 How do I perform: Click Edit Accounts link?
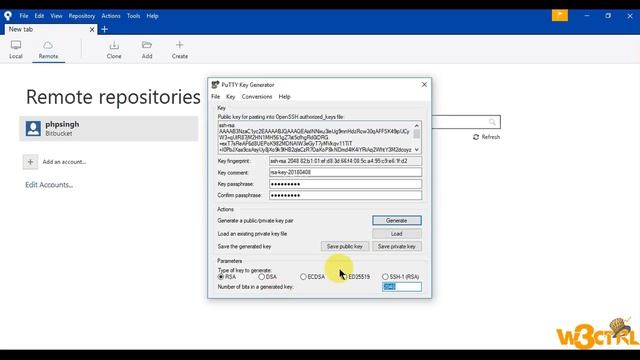click(x=49, y=185)
